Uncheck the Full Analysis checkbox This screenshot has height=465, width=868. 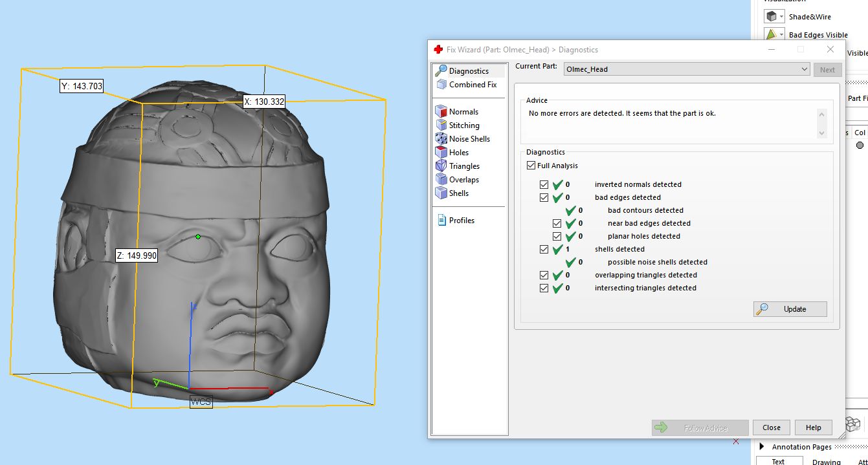[531, 166]
